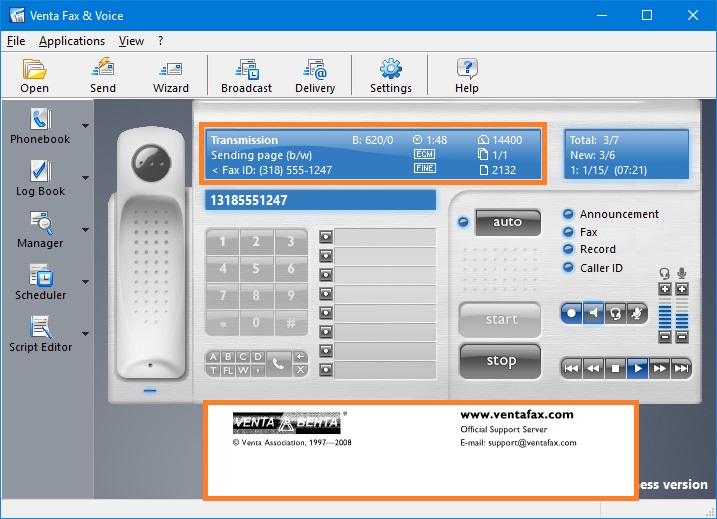Open the Broadcast tool

(246, 75)
